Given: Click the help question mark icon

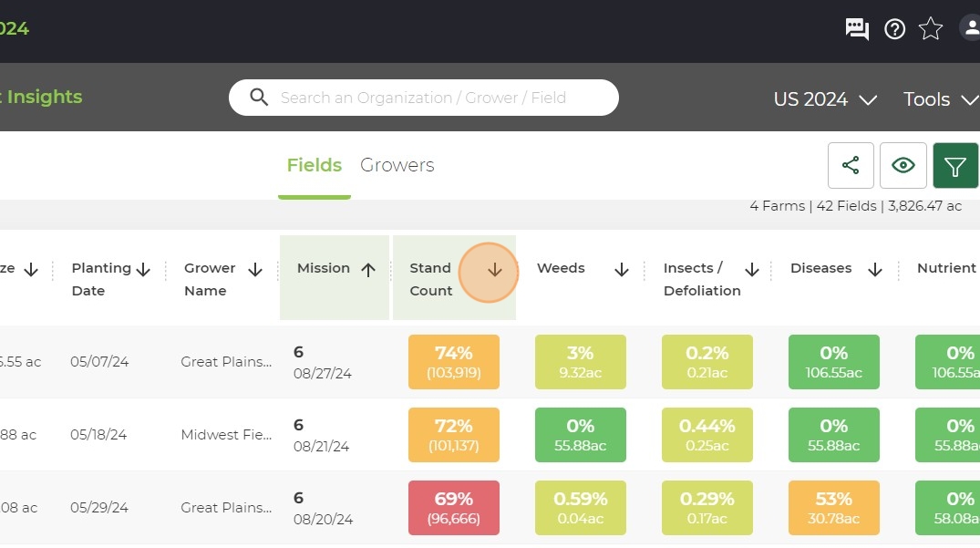Looking at the screenshot, I should [x=894, y=29].
